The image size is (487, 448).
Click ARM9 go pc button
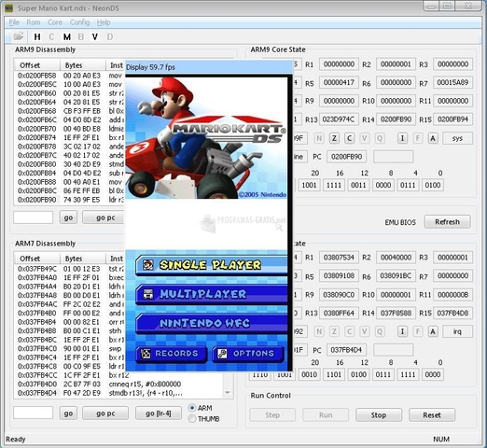pyautogui.click(x=104, y=217)
